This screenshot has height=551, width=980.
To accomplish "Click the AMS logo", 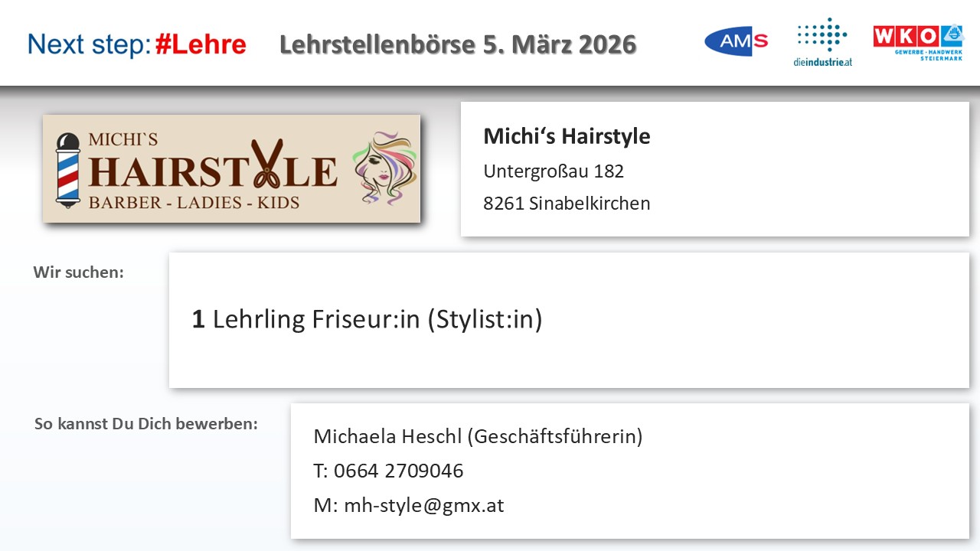I will (736, 41).
